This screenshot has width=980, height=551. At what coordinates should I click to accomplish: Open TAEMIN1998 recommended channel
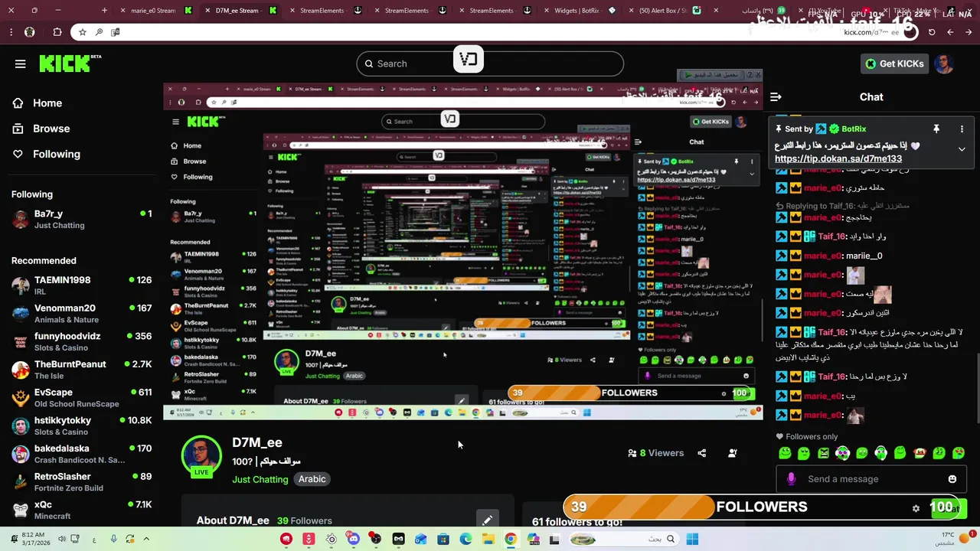tap(80, 285)
